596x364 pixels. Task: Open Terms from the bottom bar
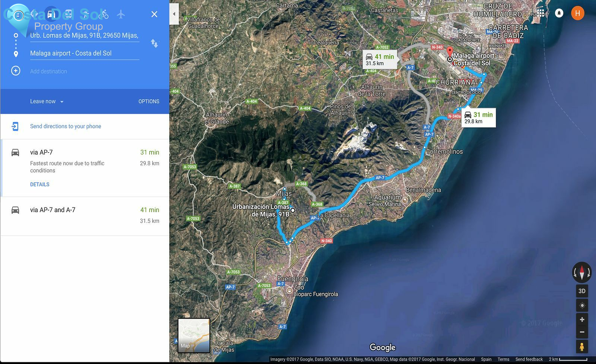coord(503,359)
